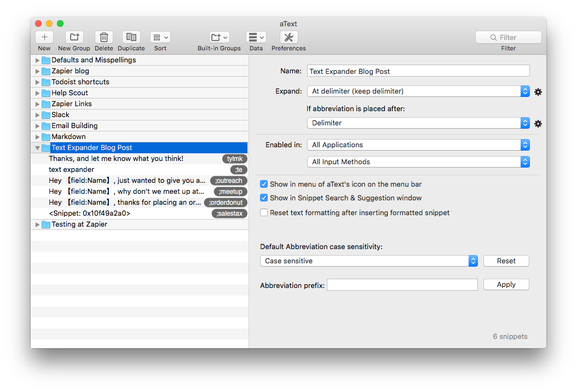Collapse the Text Expander Blog Post group

37,148
